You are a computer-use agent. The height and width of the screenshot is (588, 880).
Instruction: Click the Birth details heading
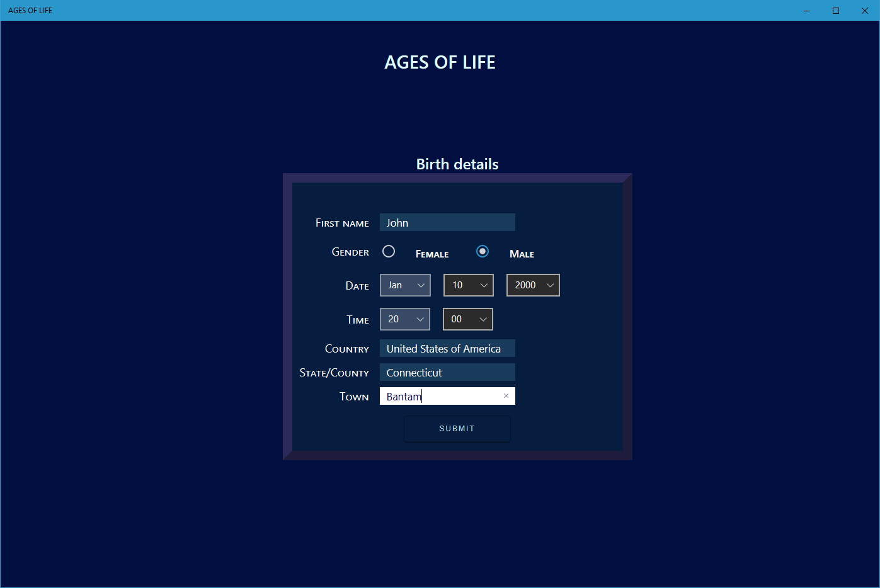[457, 164]
